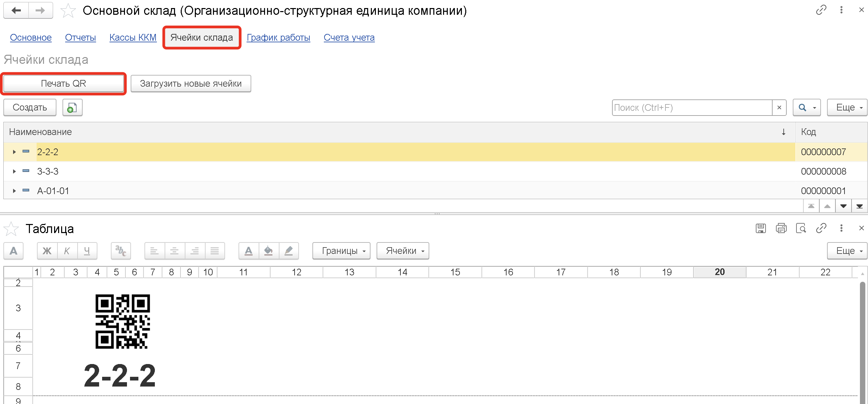The height and width of the screenshot is (404, 868).
Task: Open the search magnifier dropdown
Action: [807, 107]
